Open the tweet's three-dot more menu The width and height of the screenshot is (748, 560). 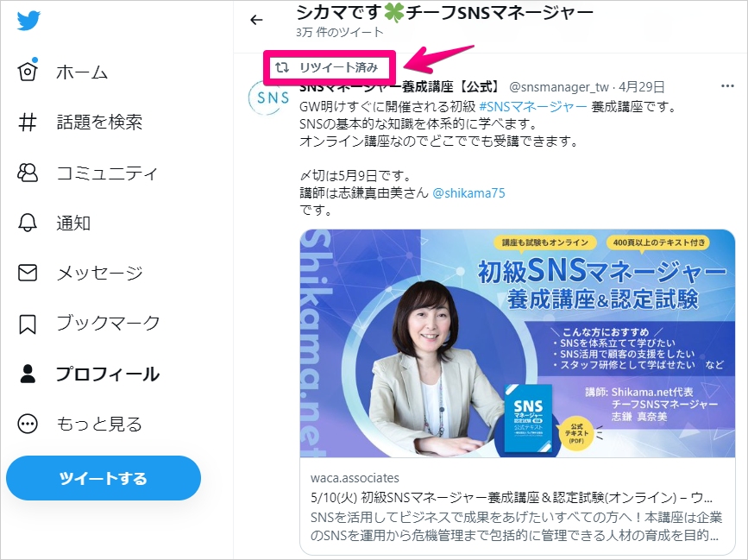727,86
